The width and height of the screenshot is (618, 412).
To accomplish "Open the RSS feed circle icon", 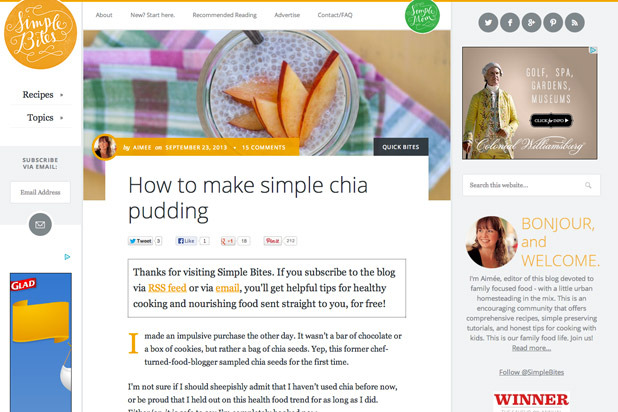I will pos(575,22).
